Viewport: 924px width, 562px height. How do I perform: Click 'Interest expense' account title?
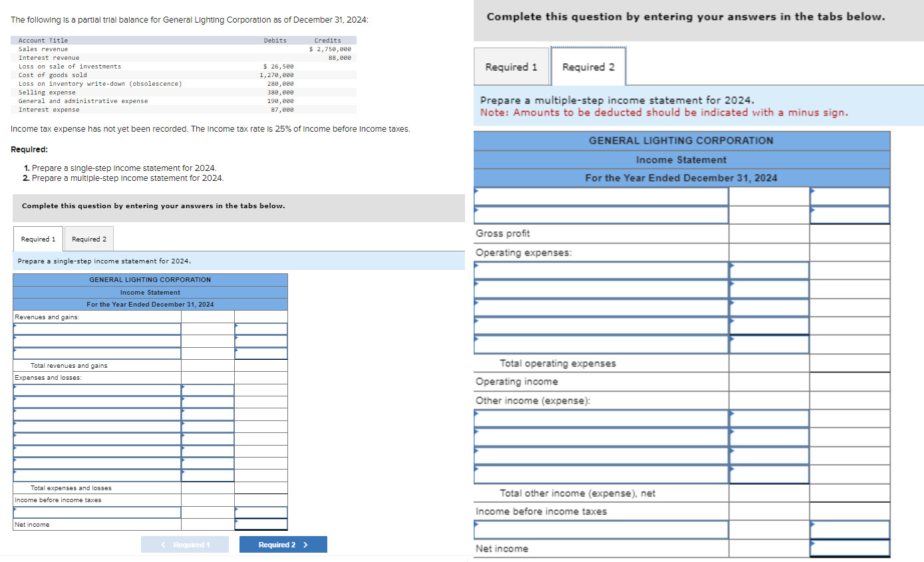(x=49, y=110)
